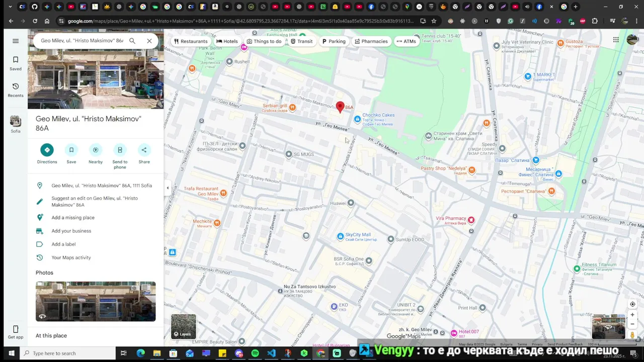Click inside the Maps search box

tap(82, 41)
